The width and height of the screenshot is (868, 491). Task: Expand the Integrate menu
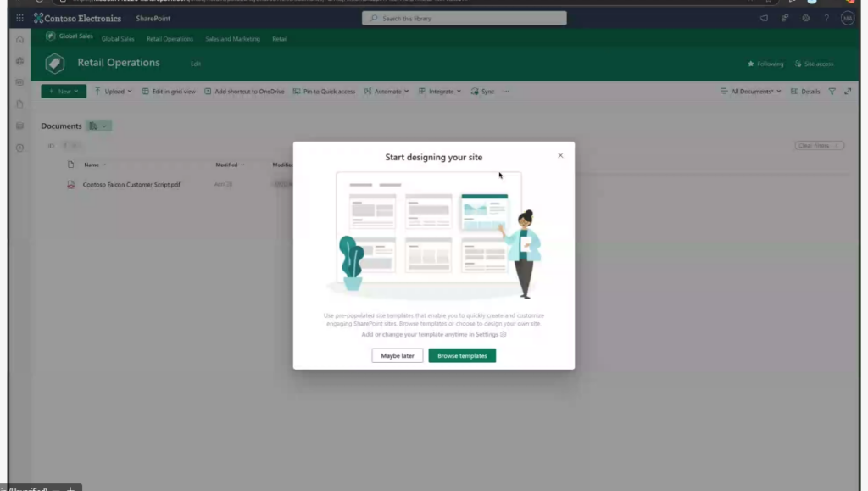pos(440,92)
